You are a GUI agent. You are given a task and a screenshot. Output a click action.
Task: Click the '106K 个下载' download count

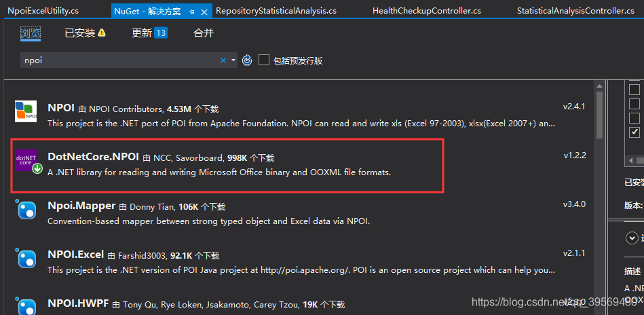click(x=202, y=206)
